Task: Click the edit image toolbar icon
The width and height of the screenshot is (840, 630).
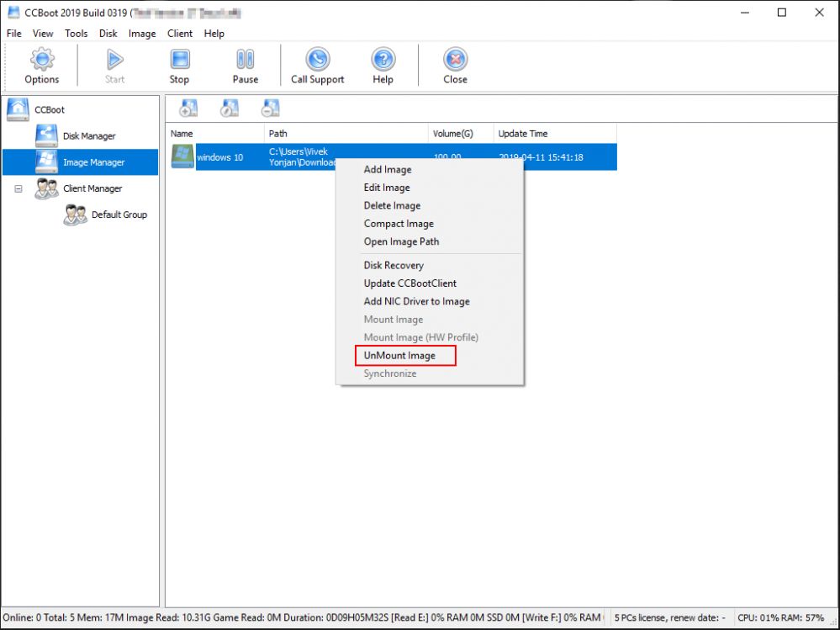Action: click(230, 109)
